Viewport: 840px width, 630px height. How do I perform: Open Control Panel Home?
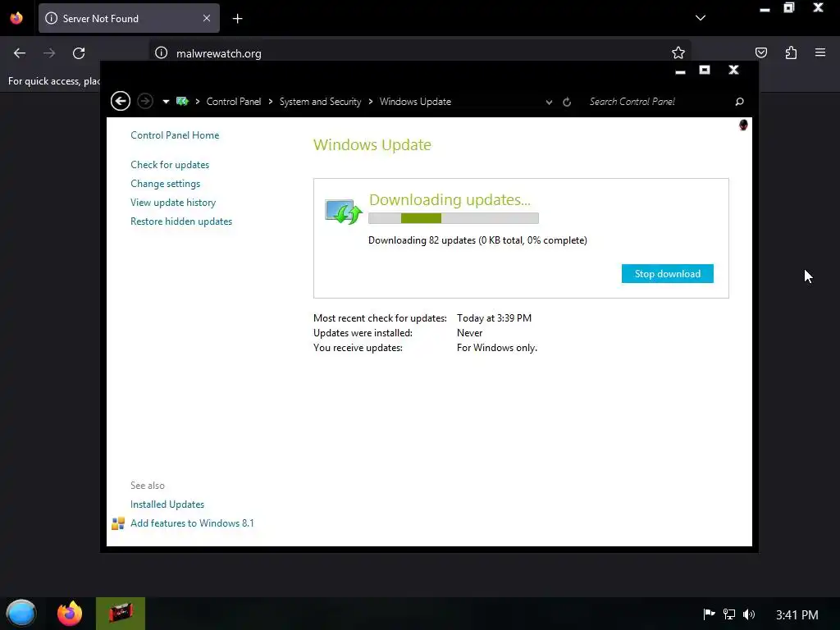pyautogui.click(x=175, y=135)
